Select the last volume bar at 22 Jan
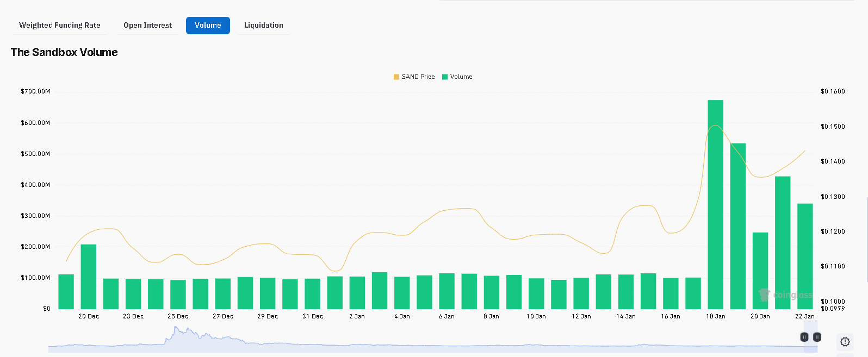Image resolution: width=868 pixels, height=357 pixels. (805, 256)
